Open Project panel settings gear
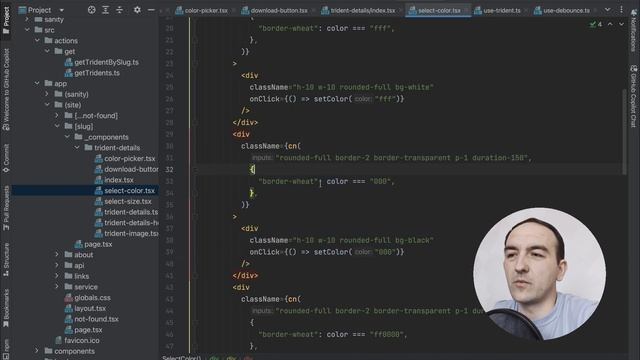The width and height of the screenshot is (640, 360). point(137,10)
